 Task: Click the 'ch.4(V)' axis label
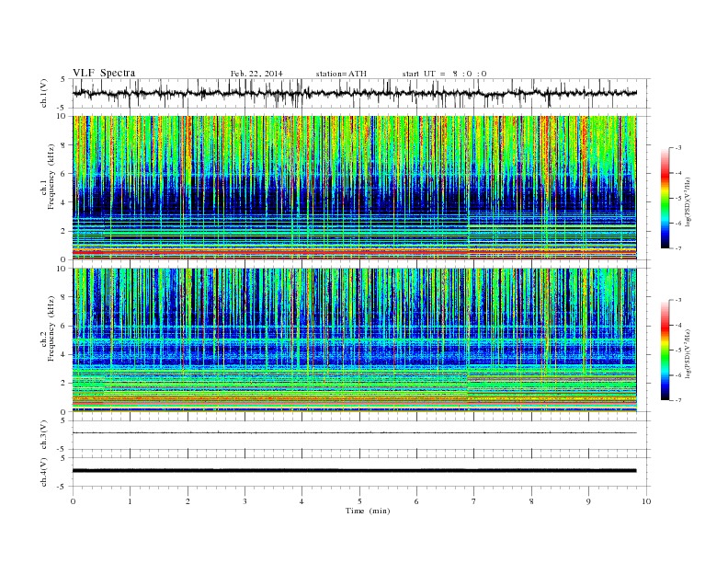tap(44, 472)
